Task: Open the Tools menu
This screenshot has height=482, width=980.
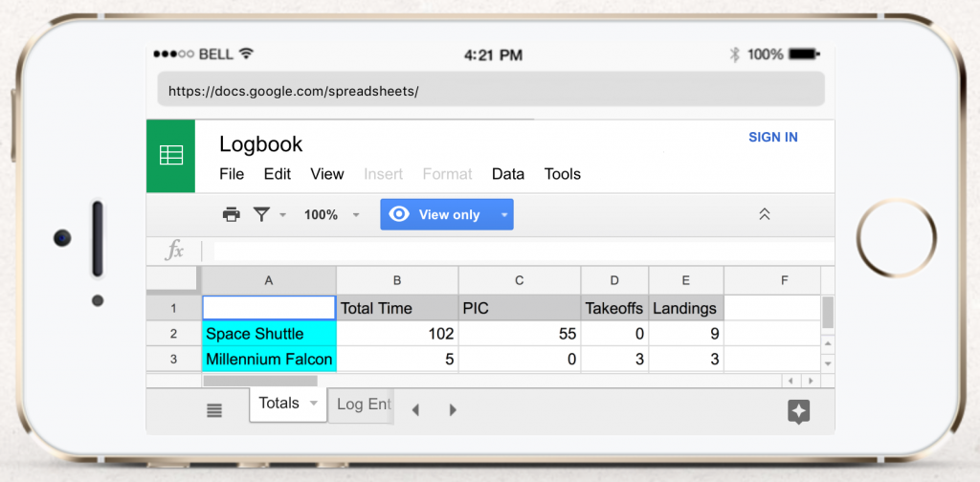Action: tap(563, 174)
